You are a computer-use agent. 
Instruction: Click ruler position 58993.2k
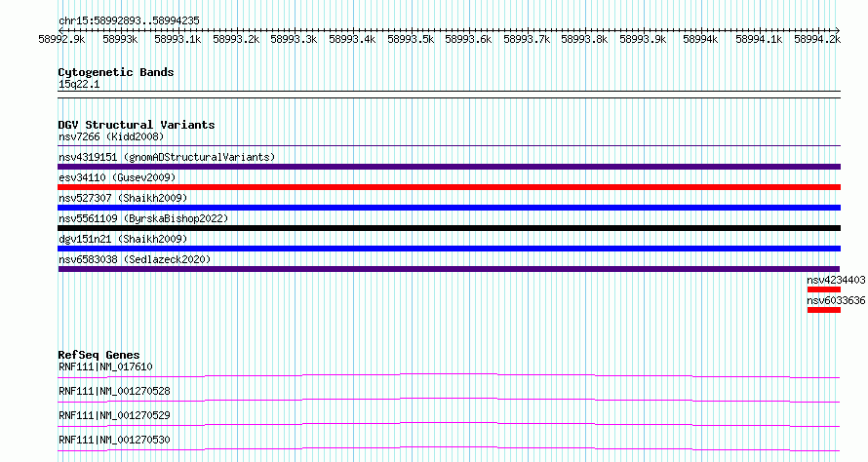tap(236, 39)
